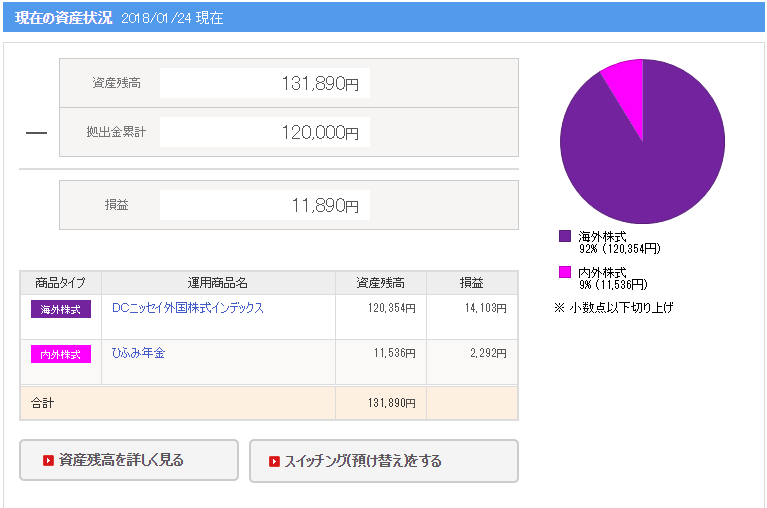This screenshot has width=767, height=508.
Task: Click 運用商品名 column header
Action: (218, 283)
